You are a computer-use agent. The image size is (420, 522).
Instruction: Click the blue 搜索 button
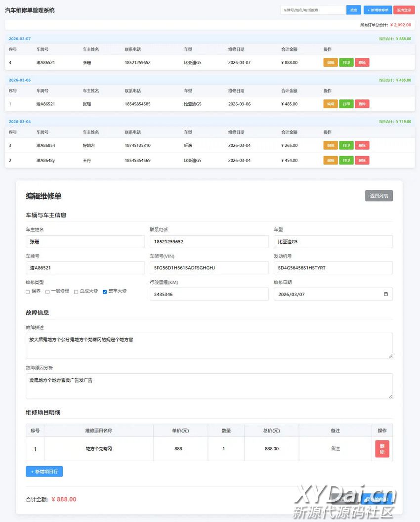(353, 10)
